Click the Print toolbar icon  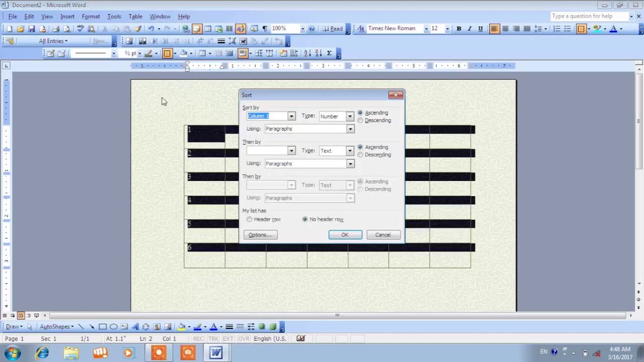pyautogui.click(x=55, y=29)
